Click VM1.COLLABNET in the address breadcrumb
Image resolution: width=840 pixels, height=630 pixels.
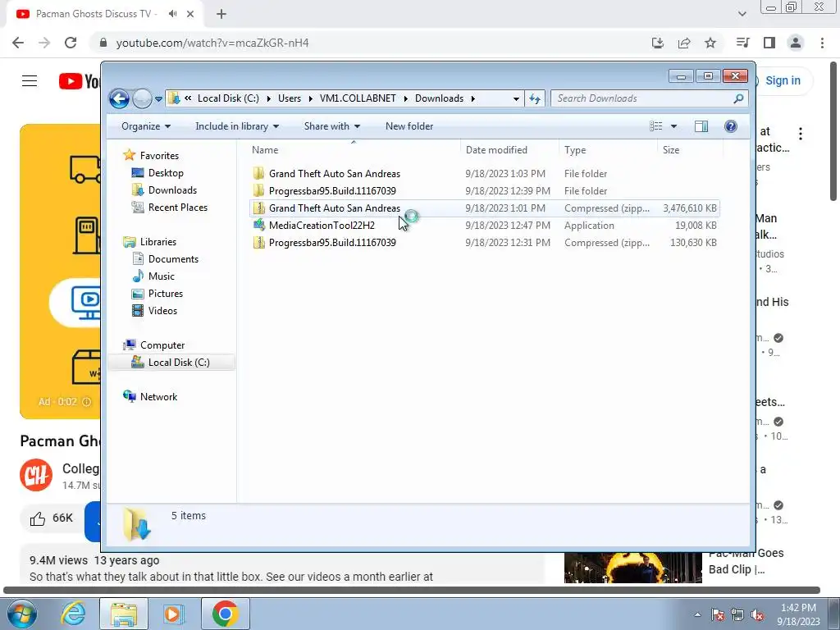358,98
